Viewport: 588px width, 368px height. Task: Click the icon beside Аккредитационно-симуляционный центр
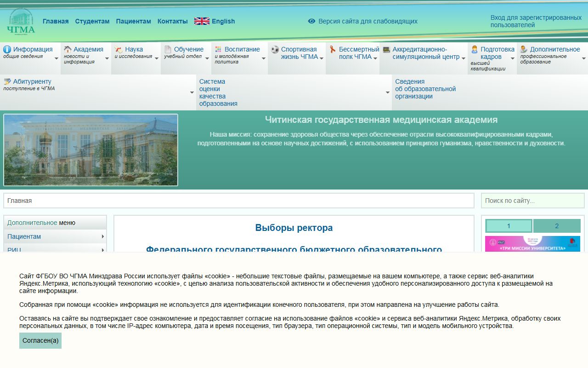tap(386, 49)
